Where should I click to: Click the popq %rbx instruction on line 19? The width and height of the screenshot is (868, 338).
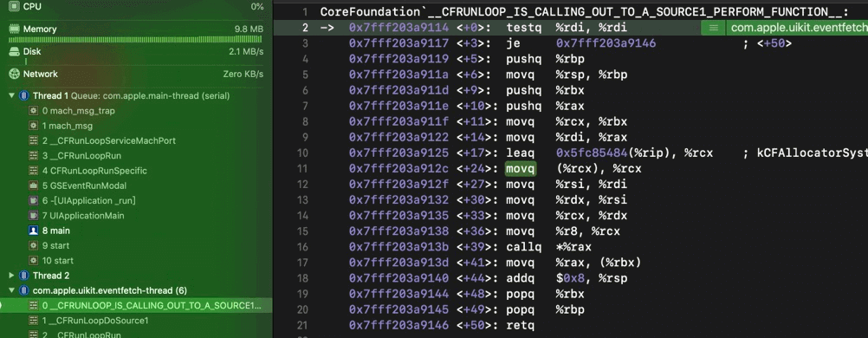pos(545,294)
